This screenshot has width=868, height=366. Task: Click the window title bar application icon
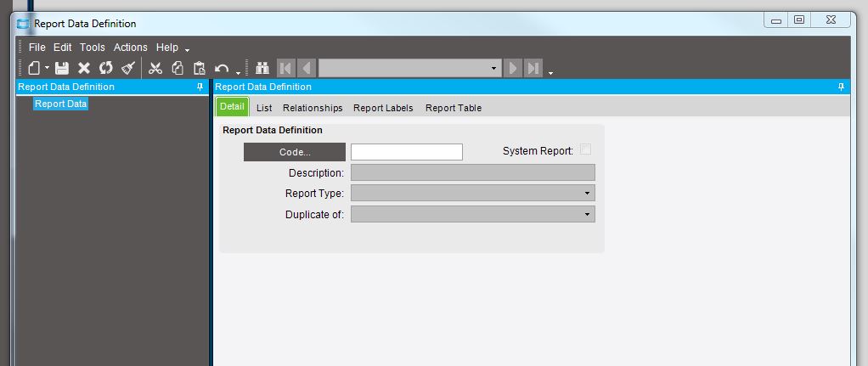tap(23, 24)
